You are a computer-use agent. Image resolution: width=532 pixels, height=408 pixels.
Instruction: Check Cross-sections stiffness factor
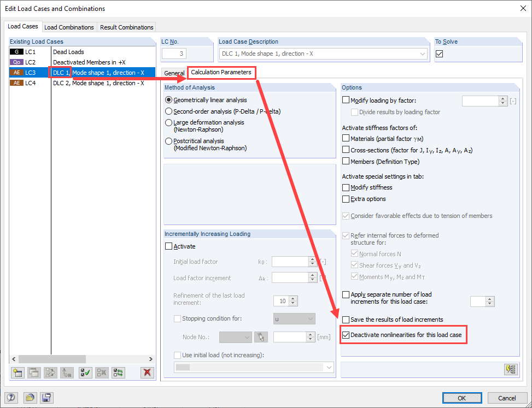[346, 150]
